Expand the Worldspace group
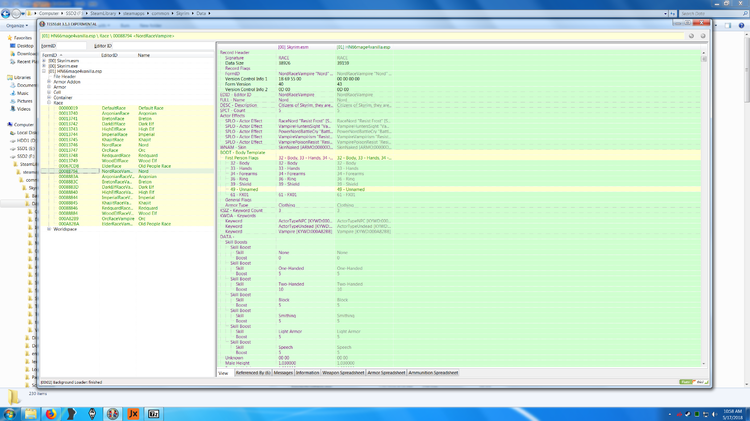 coord(49,229)
